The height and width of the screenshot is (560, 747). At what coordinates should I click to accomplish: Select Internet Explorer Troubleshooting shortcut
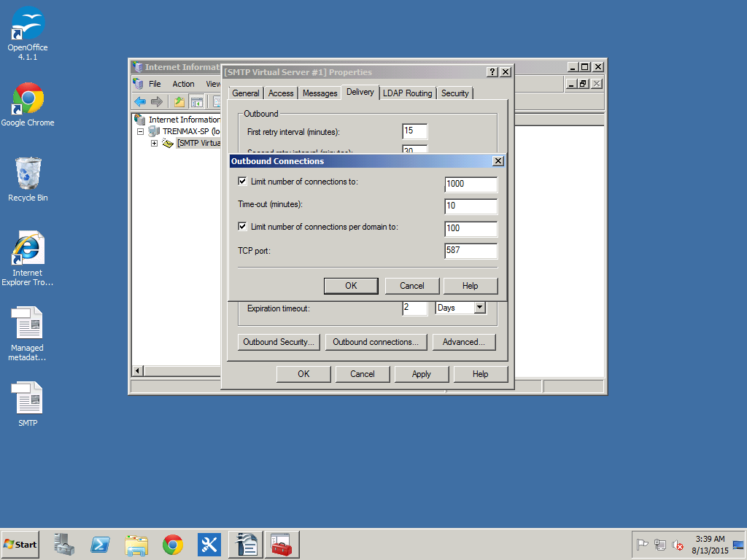pyautogui.click(x=27, y=259)
